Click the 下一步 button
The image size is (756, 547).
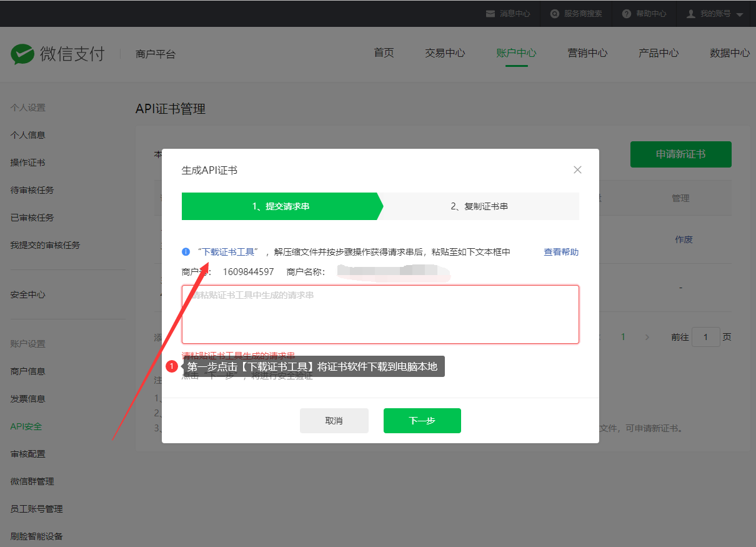tap(422, 421)
